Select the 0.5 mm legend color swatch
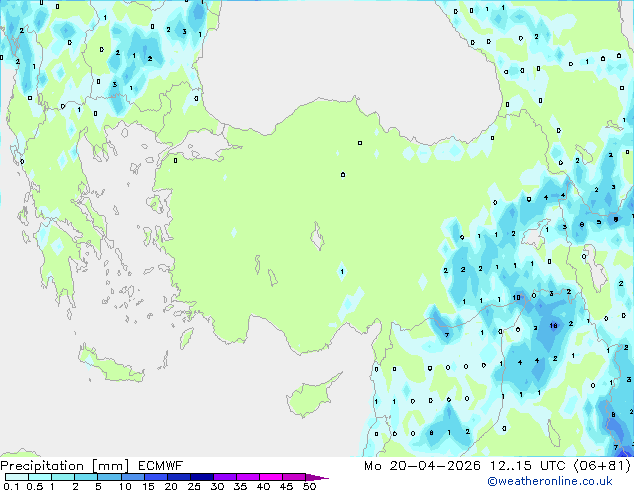The image size is (634, 490). coord(40,477)
